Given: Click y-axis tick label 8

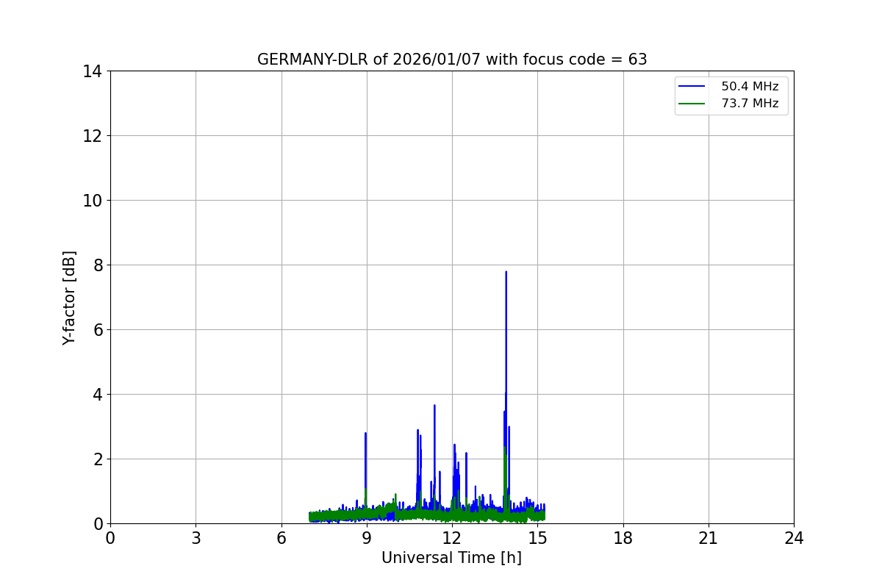Looking at the screenshot, I should [98, 265].
